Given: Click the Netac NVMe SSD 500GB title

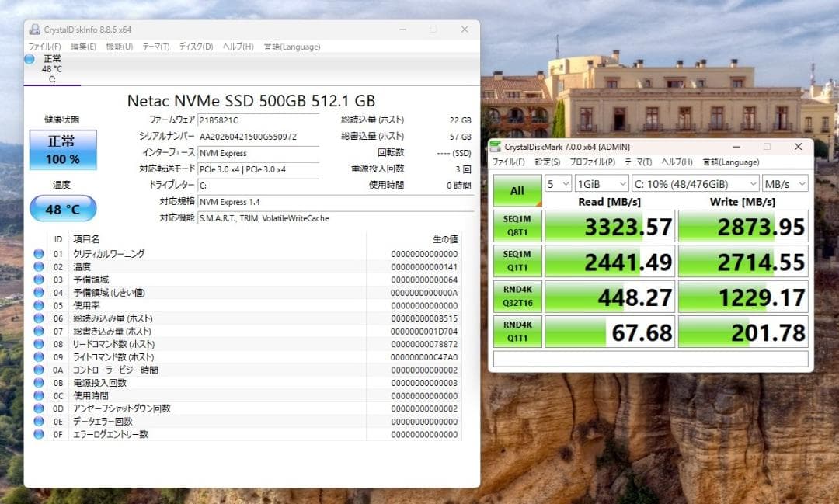Looking at the screenshot, I should pyautogui.click(x=251, y=101).
